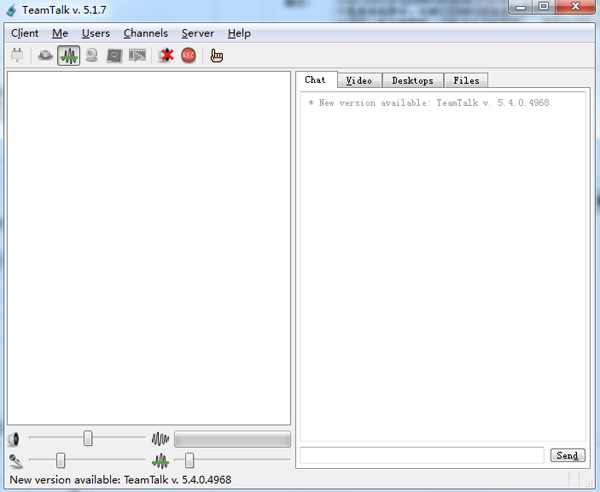Expand the Users menu
Screen dimensions: 600x492
[x=96, y=33]
